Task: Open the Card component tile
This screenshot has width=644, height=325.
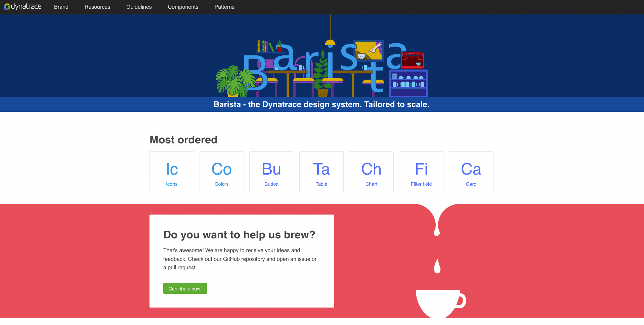Action: [x=471, y=172]
